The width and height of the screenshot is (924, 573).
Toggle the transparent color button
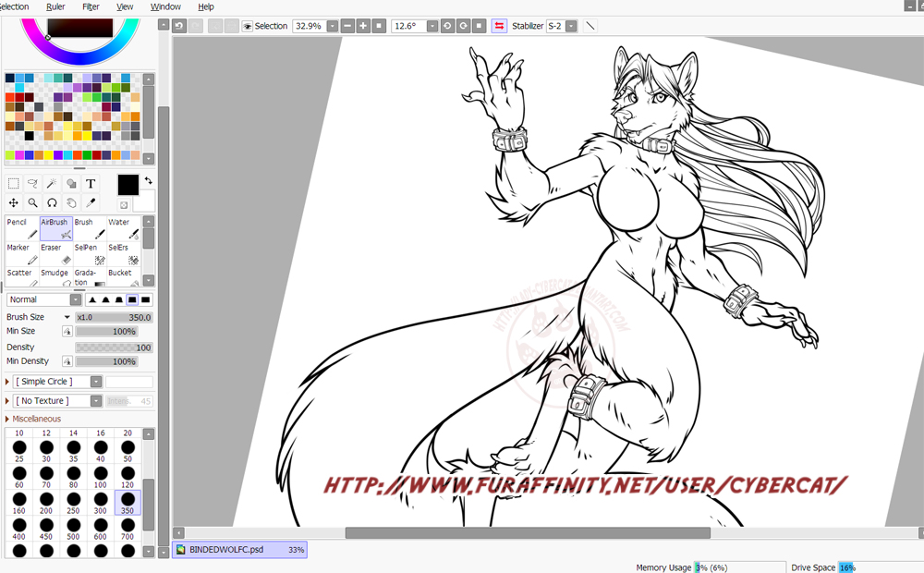(x=124, y=205)
